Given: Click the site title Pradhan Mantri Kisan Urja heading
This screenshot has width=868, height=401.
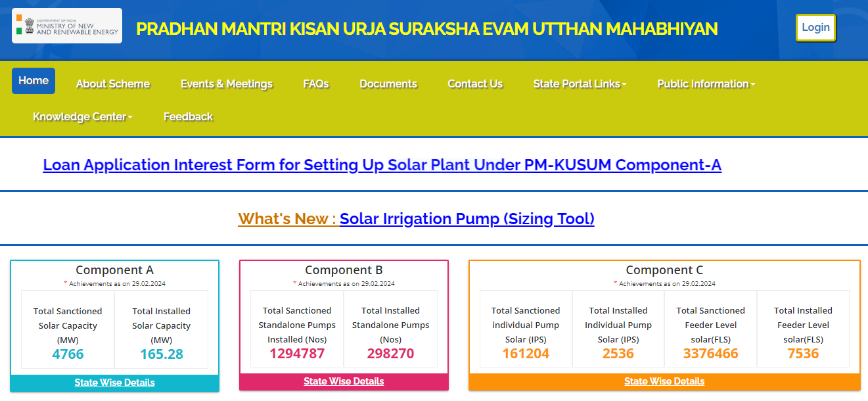Looking at the screenshot, I should (427, 29).
